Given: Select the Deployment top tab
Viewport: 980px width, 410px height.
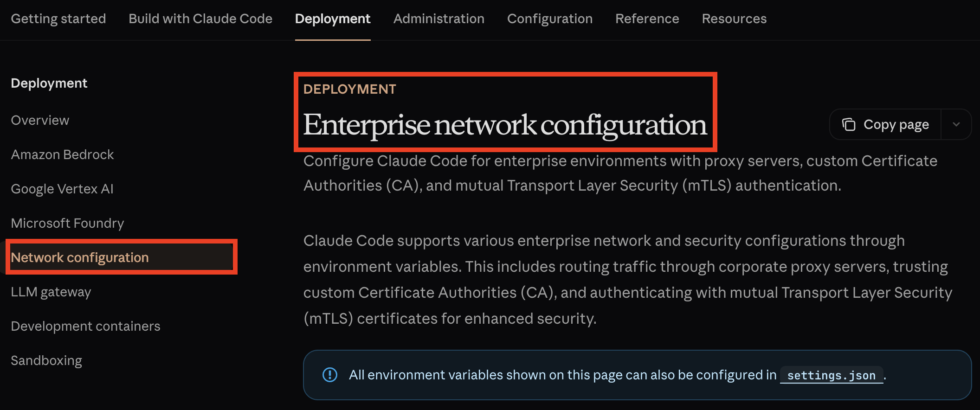Looking at the screenshot, I should click(333, 19).
